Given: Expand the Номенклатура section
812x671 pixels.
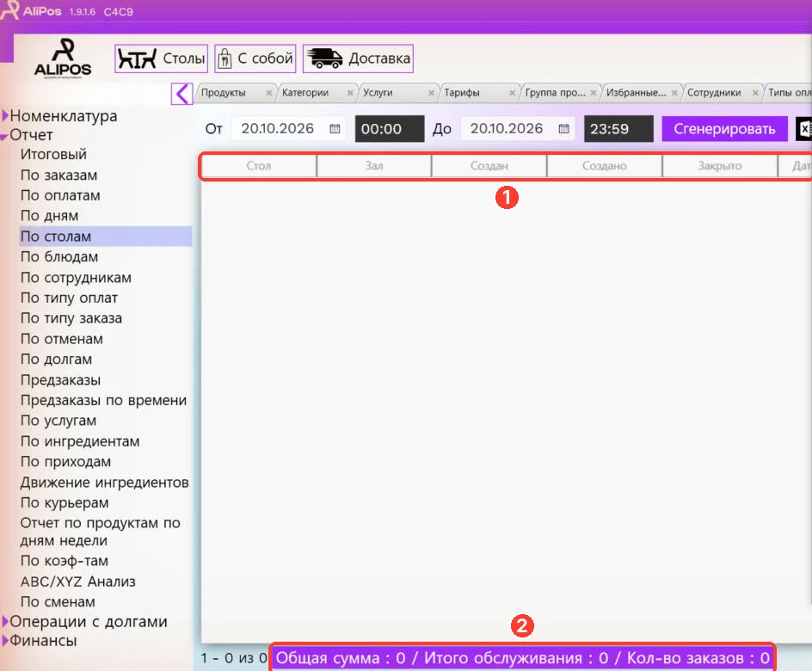Looking at the screenshot, I should (6, 115).
